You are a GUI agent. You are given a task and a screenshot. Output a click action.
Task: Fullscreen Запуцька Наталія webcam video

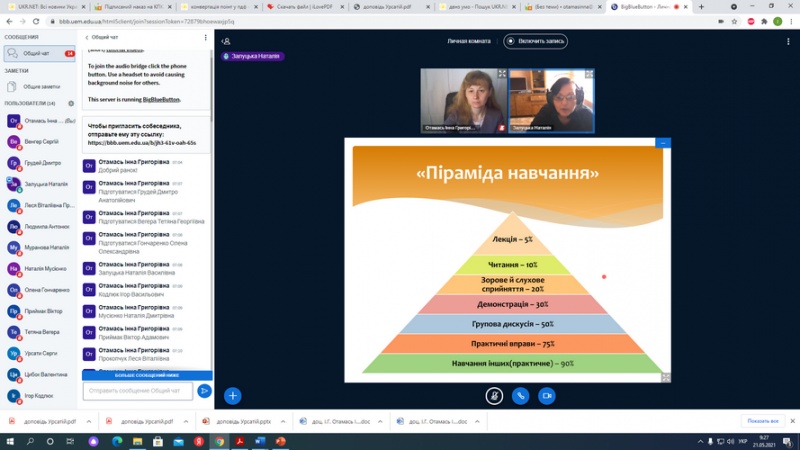click(589, 74)
